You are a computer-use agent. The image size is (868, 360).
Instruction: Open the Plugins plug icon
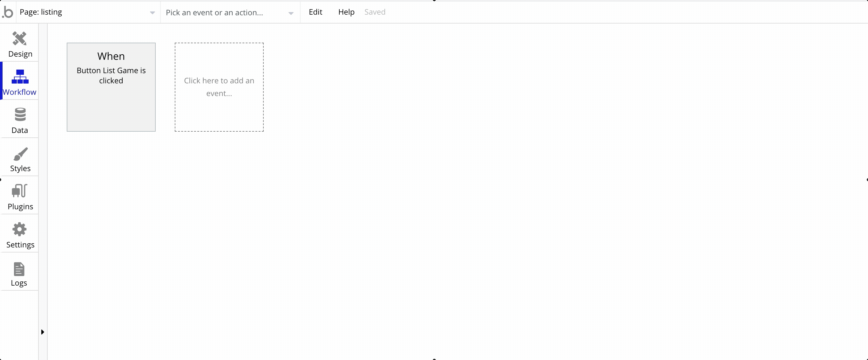pyautogui.click(x=20, y=191)
